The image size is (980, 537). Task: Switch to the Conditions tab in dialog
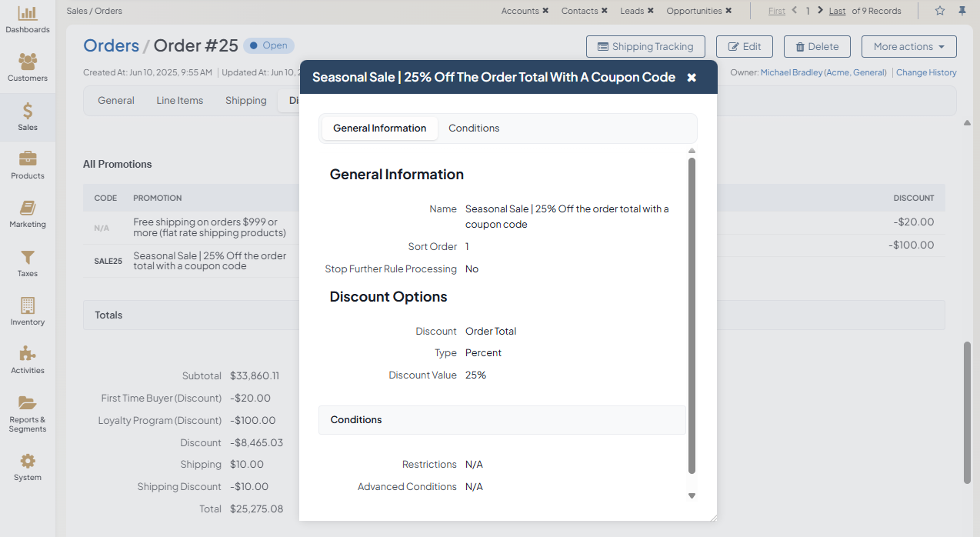point(474,128)
